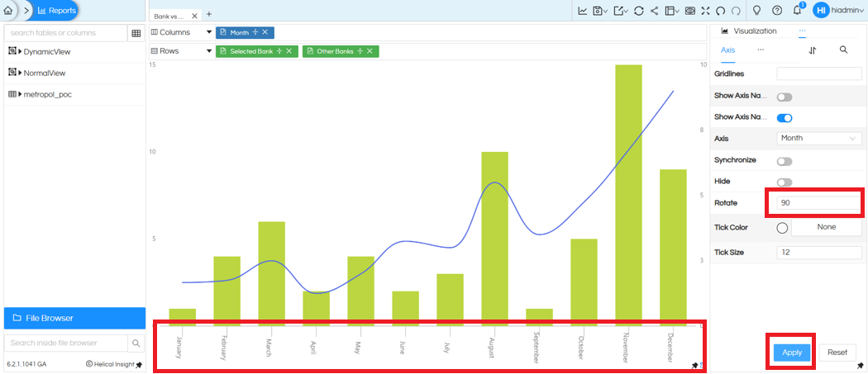Open the ellipsis sub-tab next to Axis
Screen dimensions: 868x374
(761, 50)
